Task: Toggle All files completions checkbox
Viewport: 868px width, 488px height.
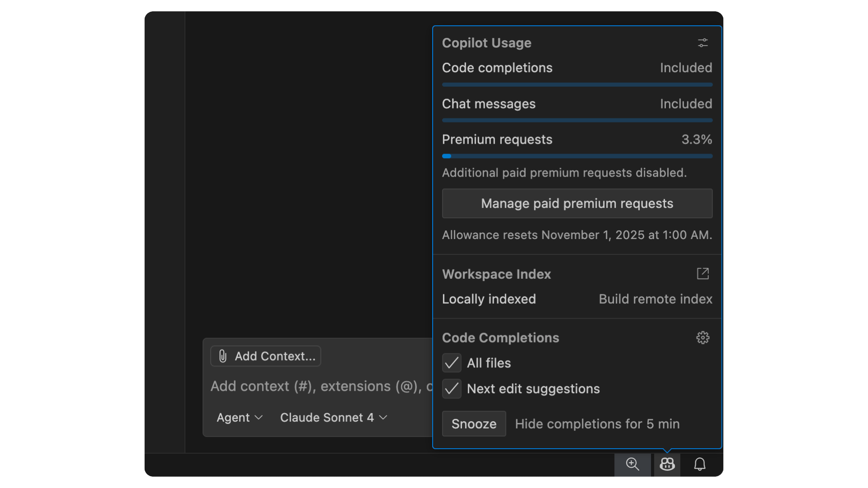Action: 451,363
